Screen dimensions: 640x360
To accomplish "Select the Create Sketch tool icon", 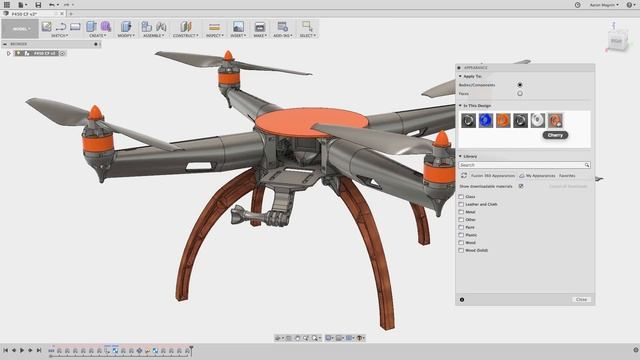I will point(47,27).
